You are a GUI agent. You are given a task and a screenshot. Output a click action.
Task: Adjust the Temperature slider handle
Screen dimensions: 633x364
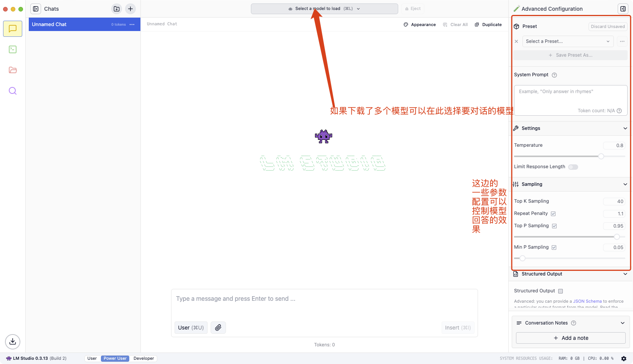601,156
